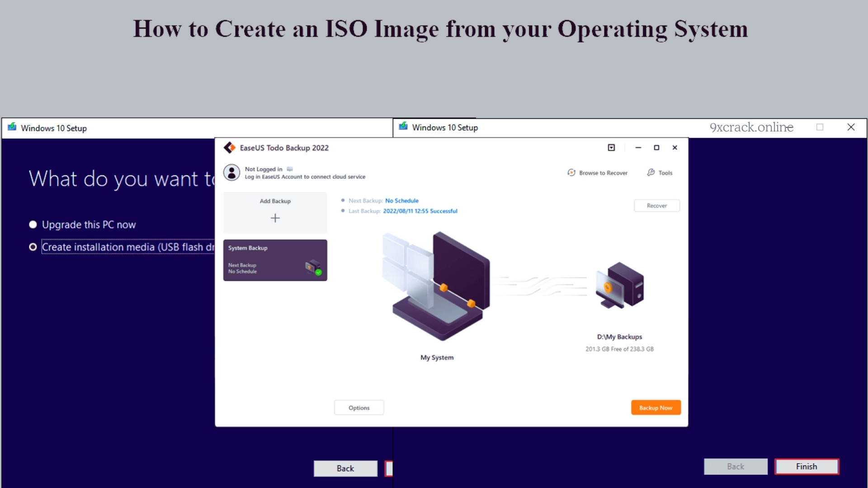This screenshot has height=488, width=868.
Task: Click the orange Backup Now button
Action: [656, 408]
